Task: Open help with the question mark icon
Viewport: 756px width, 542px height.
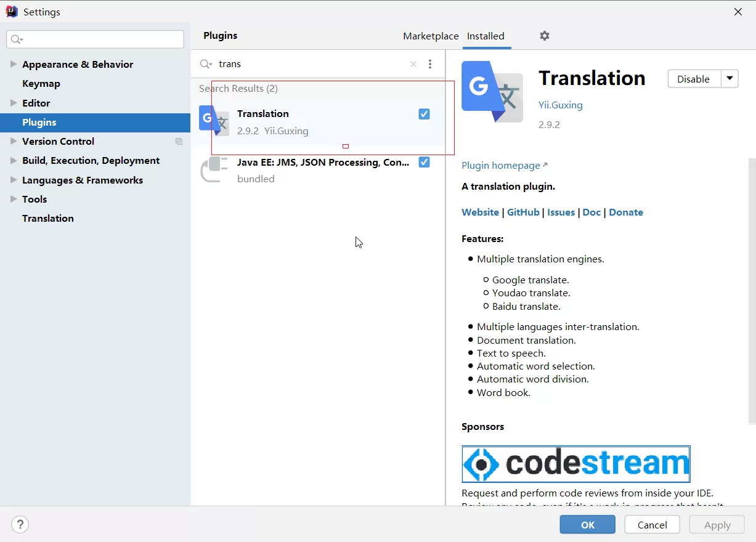Action: (x=20, y=525)
